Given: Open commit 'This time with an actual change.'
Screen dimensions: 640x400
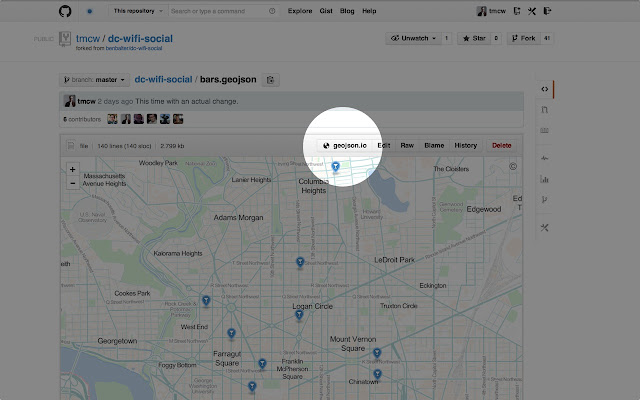Looking at the screenshot, I should 187,101.
